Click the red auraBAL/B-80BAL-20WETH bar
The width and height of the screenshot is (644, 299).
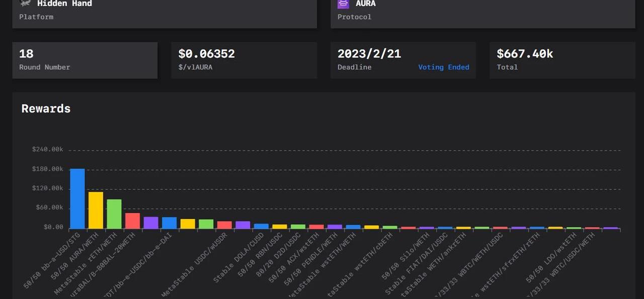pyautogui.click(x=132, y=221)
